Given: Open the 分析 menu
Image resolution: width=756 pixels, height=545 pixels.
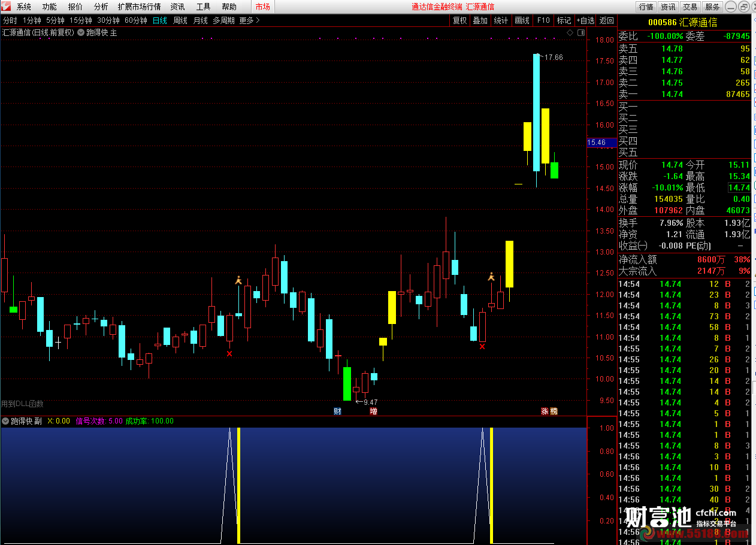Looking at the screenshot, I should coord(101,7).
